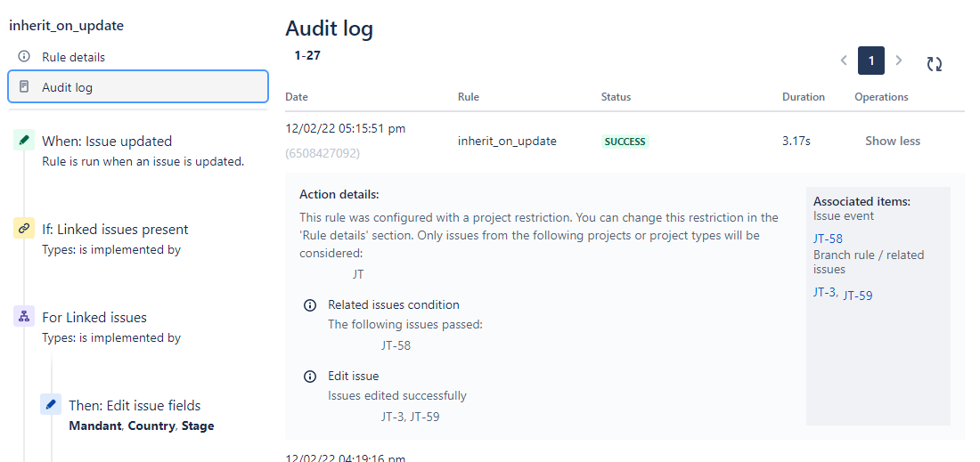Select the green Issue updated trigger pencil icon
The image size is (980, 462).
(x=24, y=141)
